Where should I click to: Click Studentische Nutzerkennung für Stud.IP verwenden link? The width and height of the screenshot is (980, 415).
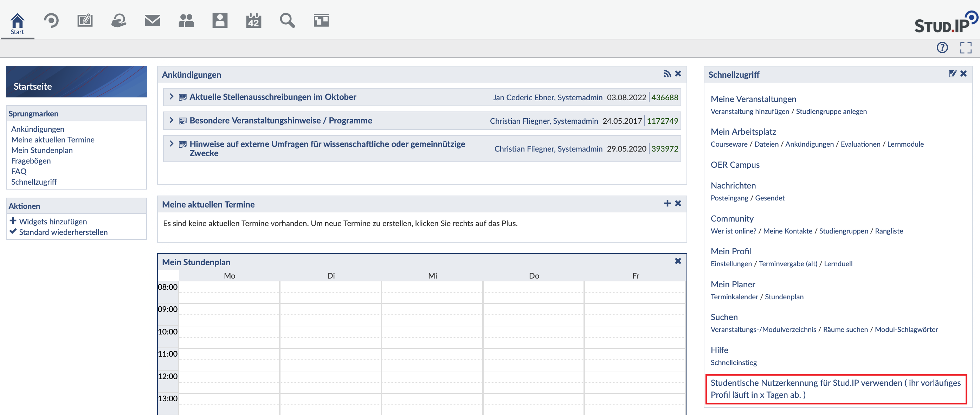pos(836,389)
